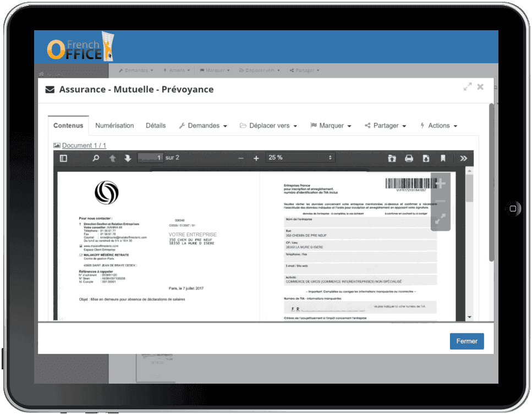Open the Document 1 / 1 link
Screen dimensions: 532x415
84,146
